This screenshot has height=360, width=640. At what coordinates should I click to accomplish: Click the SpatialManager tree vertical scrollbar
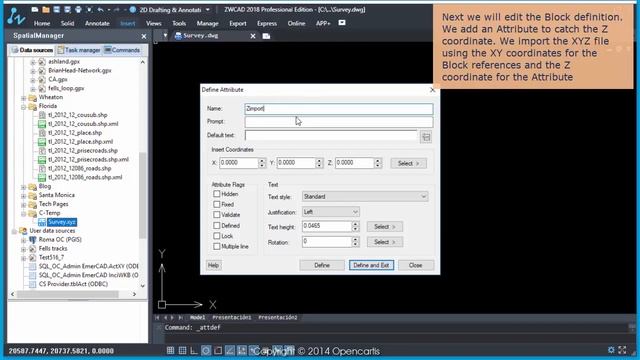[142, 195]
